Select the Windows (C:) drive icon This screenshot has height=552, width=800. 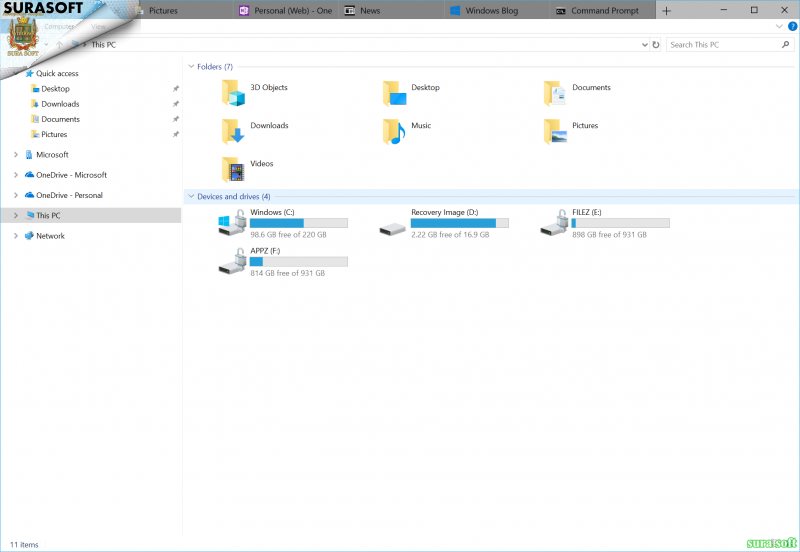coord(232,223)
